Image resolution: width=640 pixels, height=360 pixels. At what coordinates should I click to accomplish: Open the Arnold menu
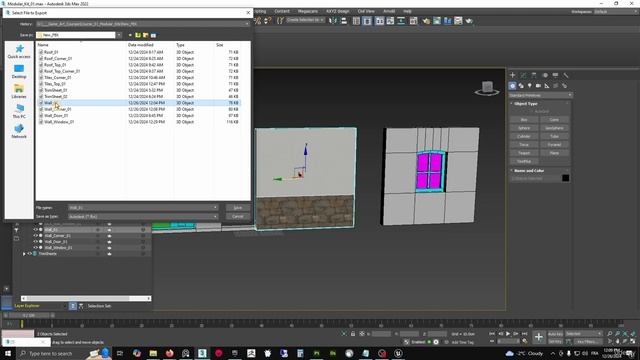[x=389, y=11]
